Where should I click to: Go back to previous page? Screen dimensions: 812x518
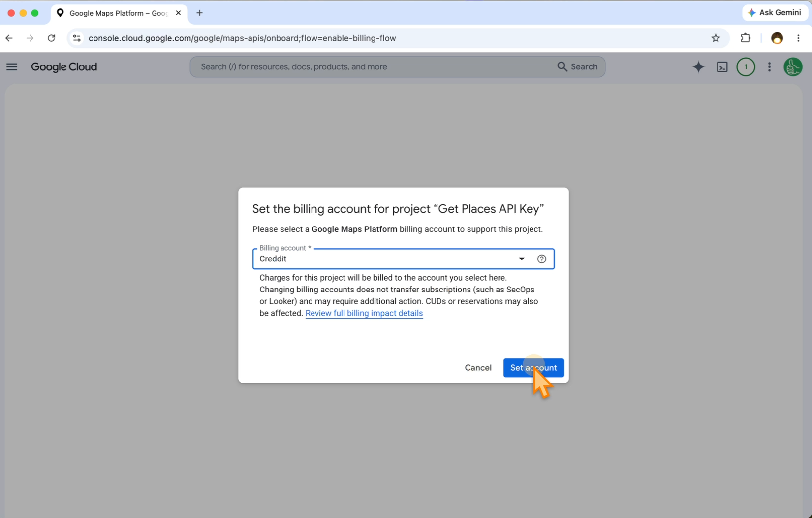click(9, 38)
